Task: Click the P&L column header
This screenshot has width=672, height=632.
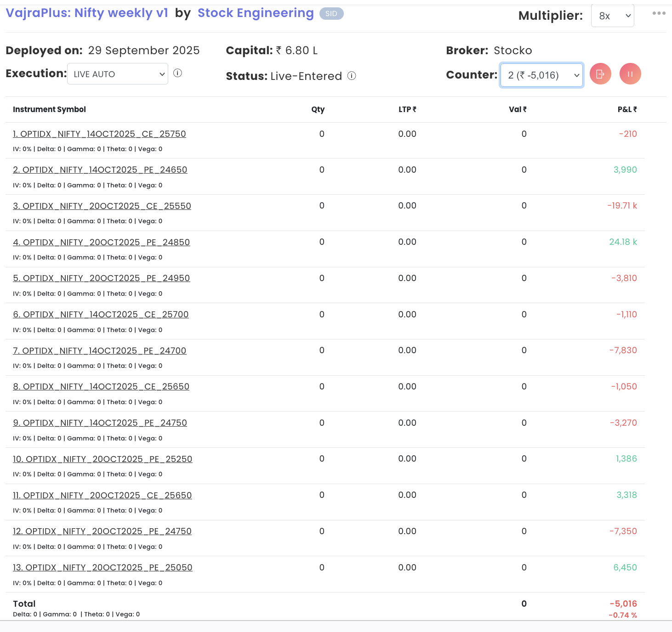Action: [627, 109]
